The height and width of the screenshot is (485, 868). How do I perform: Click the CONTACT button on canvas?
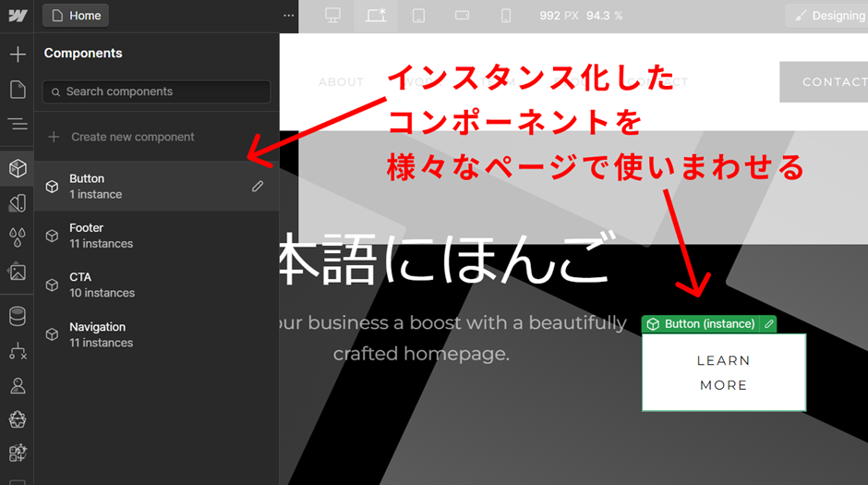click(x=824, y=82)
